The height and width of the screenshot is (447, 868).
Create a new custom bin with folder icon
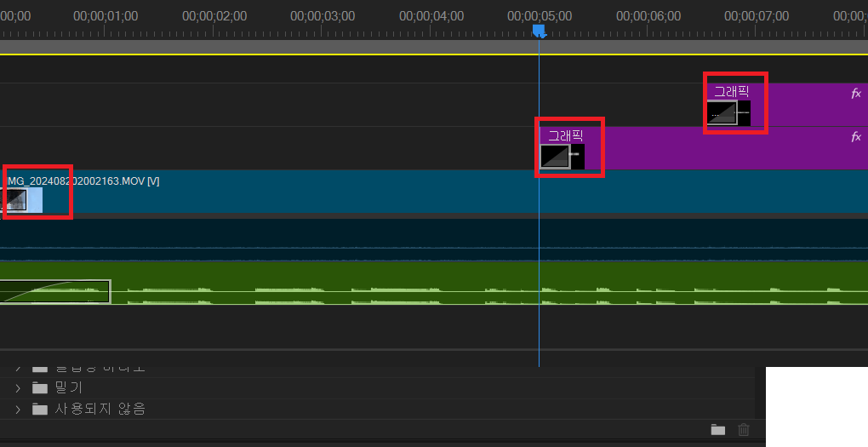tap(718, 429)
